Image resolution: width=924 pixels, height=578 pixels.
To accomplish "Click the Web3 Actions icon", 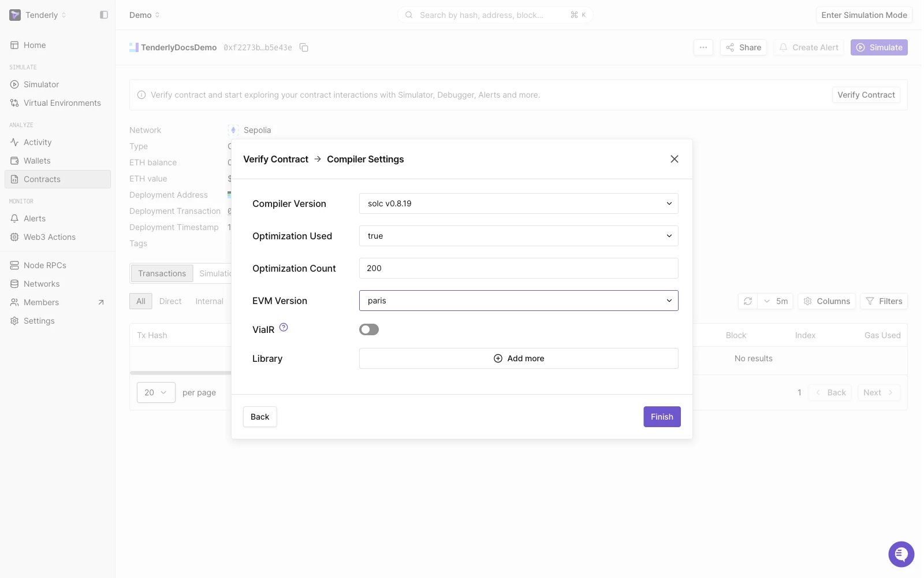I will tap(14, 237).
